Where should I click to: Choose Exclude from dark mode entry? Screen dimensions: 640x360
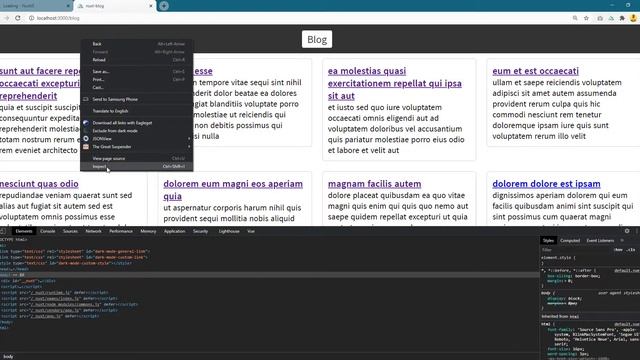(x=137, y=131)
